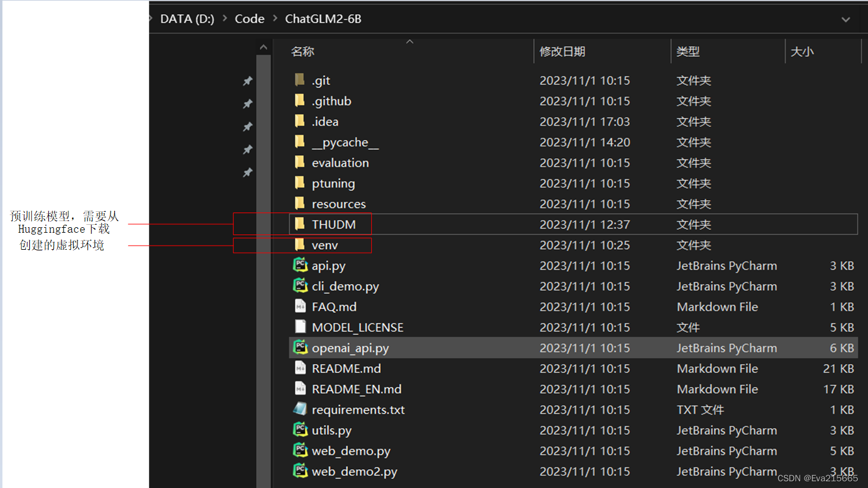Viewport: 868px width, 488px height.
Task: Click the PyCharm icon of openai_api.py
Action: [300, 348]
